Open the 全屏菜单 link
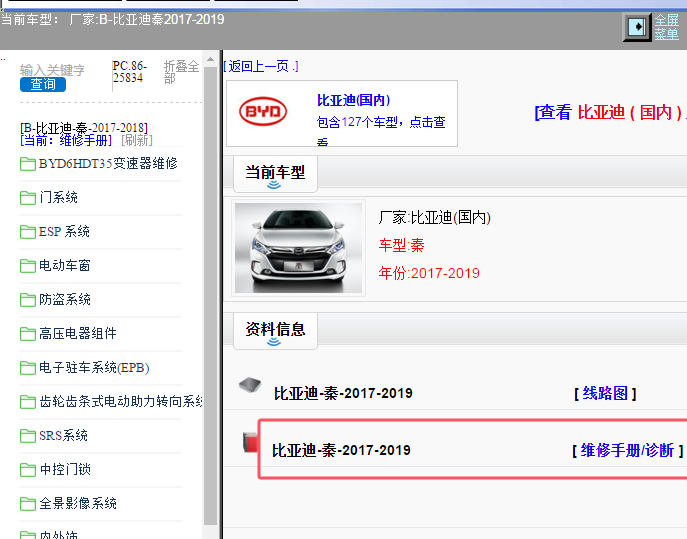The image size is (687, 539). (666, 27)
